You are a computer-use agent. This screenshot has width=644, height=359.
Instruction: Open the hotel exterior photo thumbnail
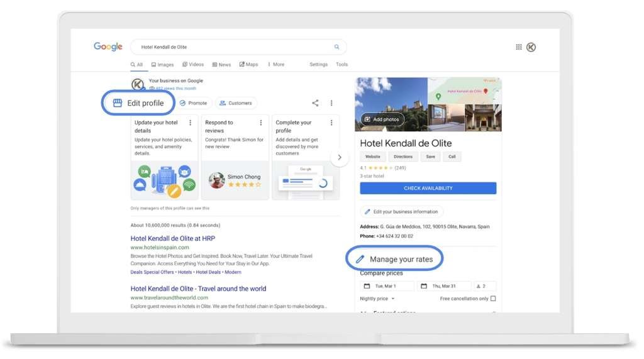pos(391,104)
